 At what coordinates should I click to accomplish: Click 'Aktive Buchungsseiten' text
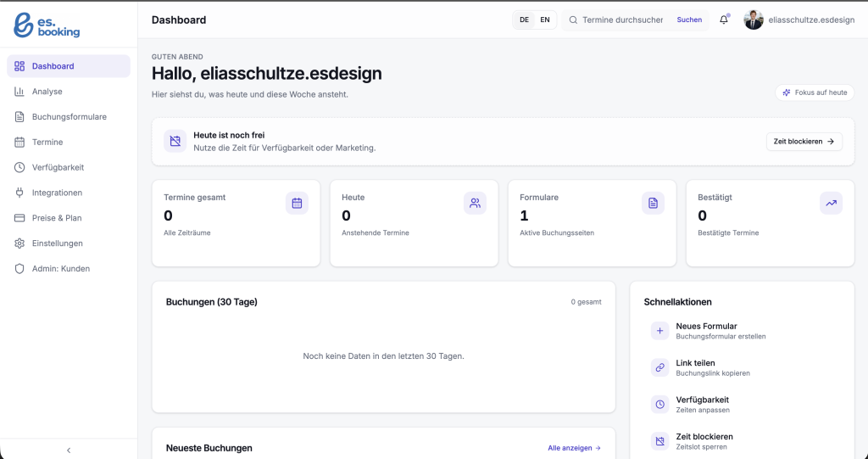pyautogui.click(x=557, y=232)
